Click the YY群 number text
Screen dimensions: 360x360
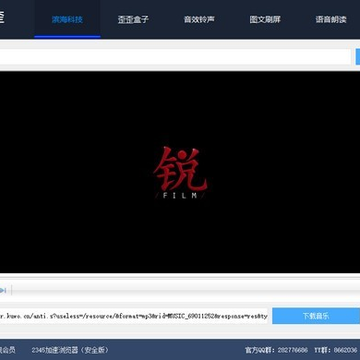pos(336,350)
